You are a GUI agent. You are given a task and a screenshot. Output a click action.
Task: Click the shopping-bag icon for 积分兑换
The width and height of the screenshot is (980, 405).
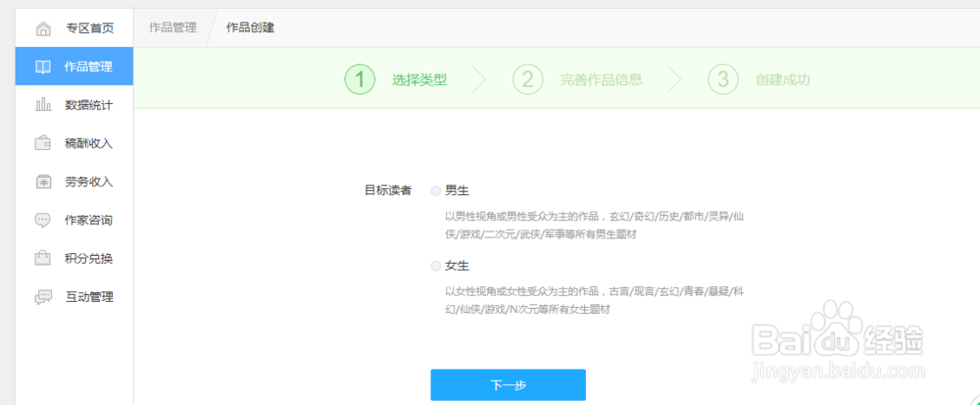point(43,258)
